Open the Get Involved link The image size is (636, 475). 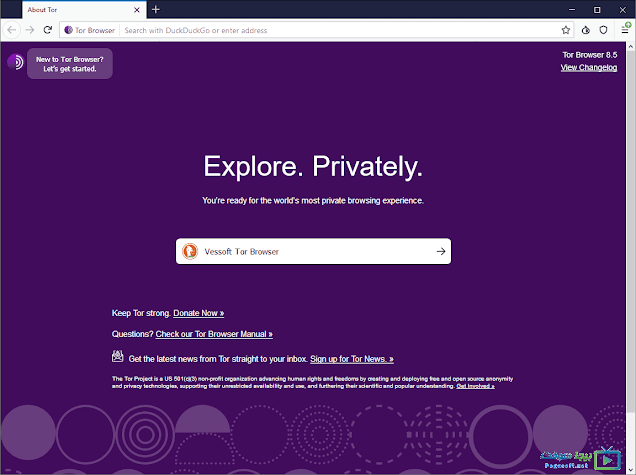(x=475, y=386)
